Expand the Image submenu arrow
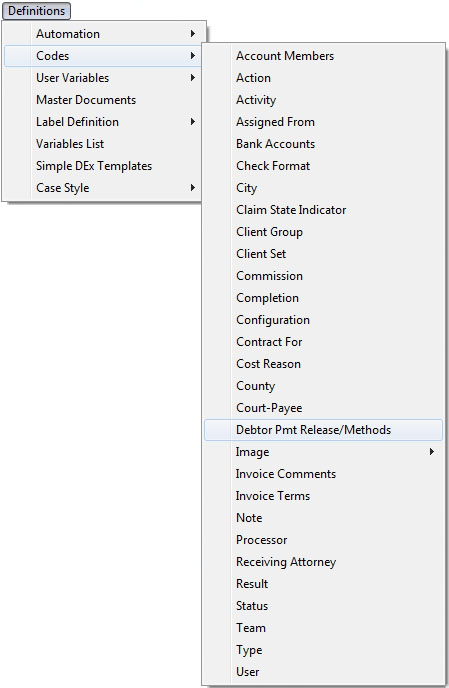Screen dimensions: 449x688 click(x=432, y=452)
